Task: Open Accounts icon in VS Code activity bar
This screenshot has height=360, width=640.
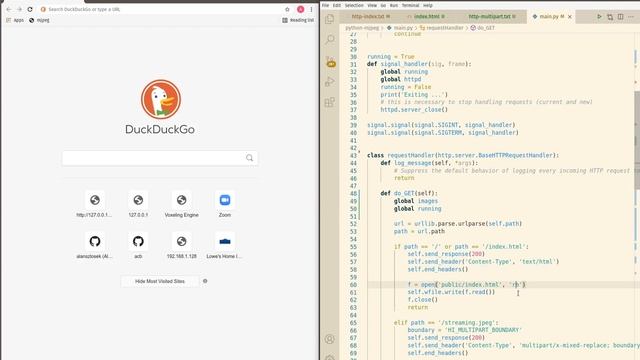Action: [x=330, y=339]
